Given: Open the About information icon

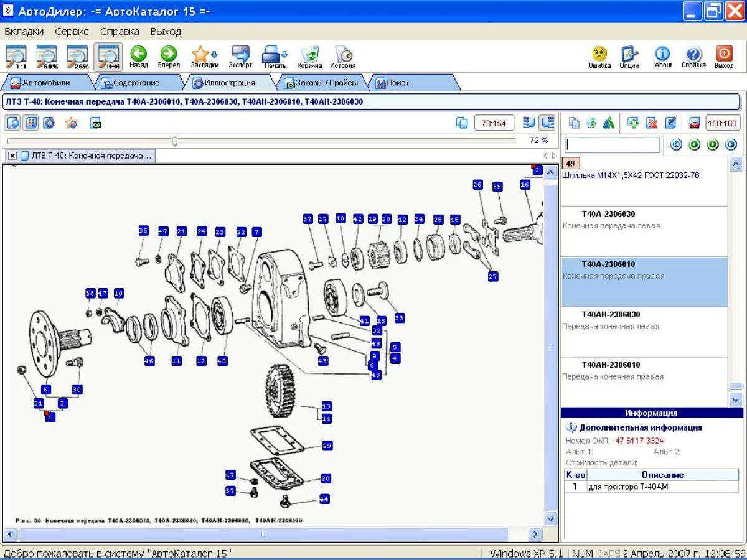Looking at the screenshot, I should pyautogui.click(x=663, y=57).
